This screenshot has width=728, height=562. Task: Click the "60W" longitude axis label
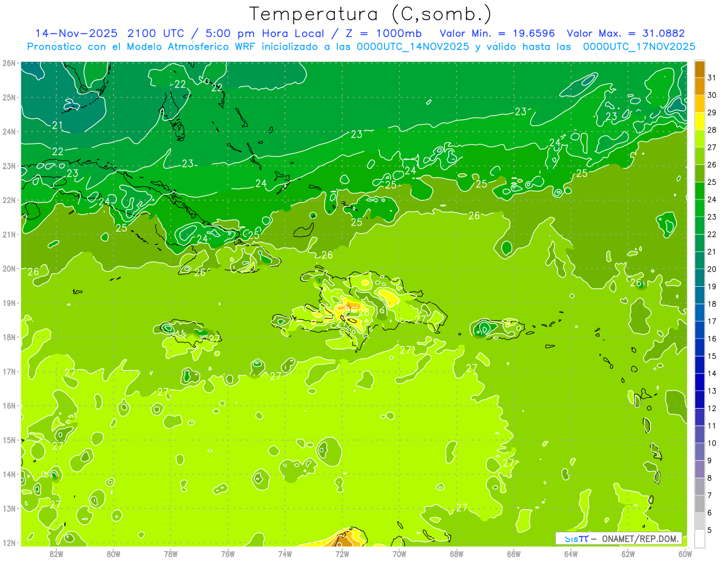click(x=686, y=554)
